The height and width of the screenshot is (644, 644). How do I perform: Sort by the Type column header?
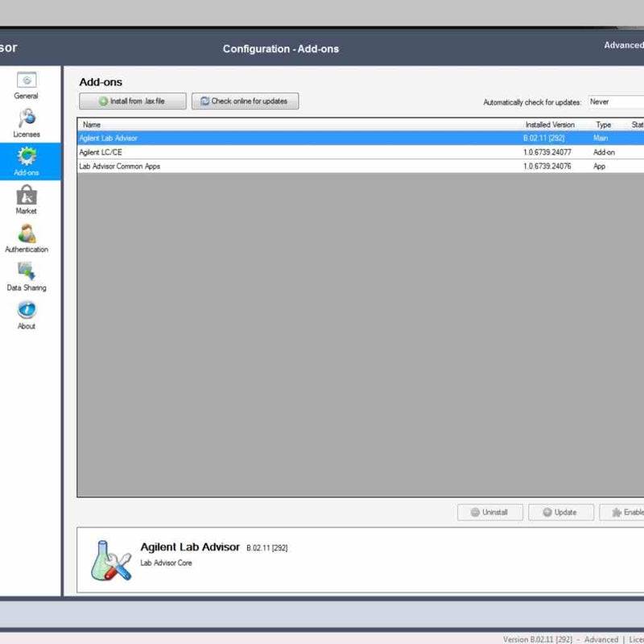[603, 125]
